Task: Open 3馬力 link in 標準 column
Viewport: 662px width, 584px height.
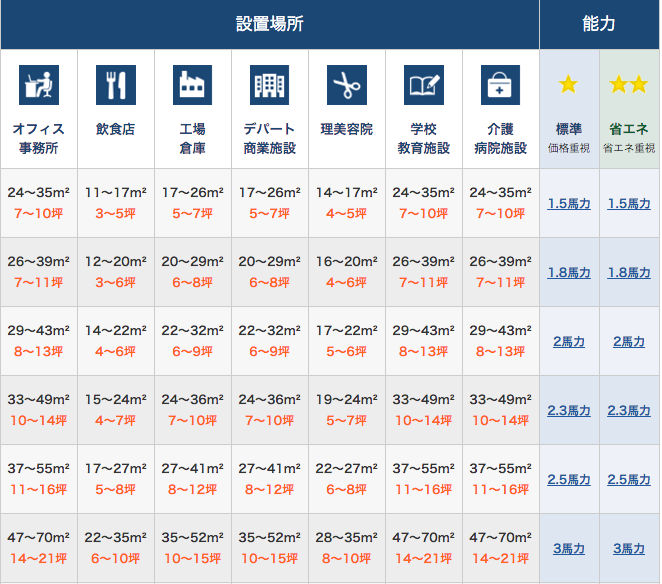Action: click(569, 549)
